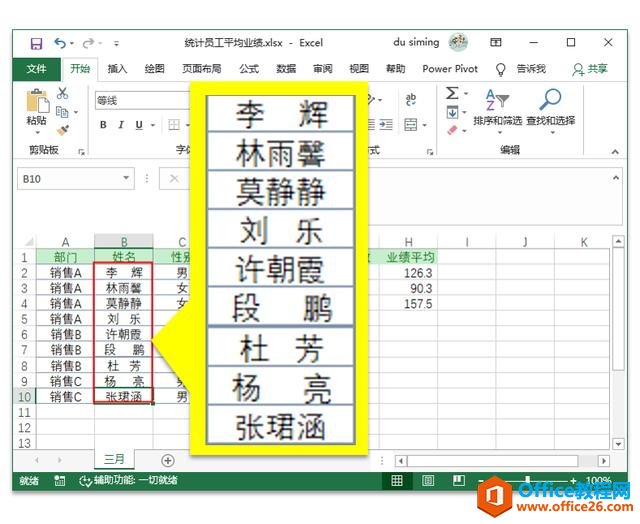The width and height of the screenshot is (640, 524).
Task: Click the Fill down icon
Action: pyautogui.click(x=452, y=112)
